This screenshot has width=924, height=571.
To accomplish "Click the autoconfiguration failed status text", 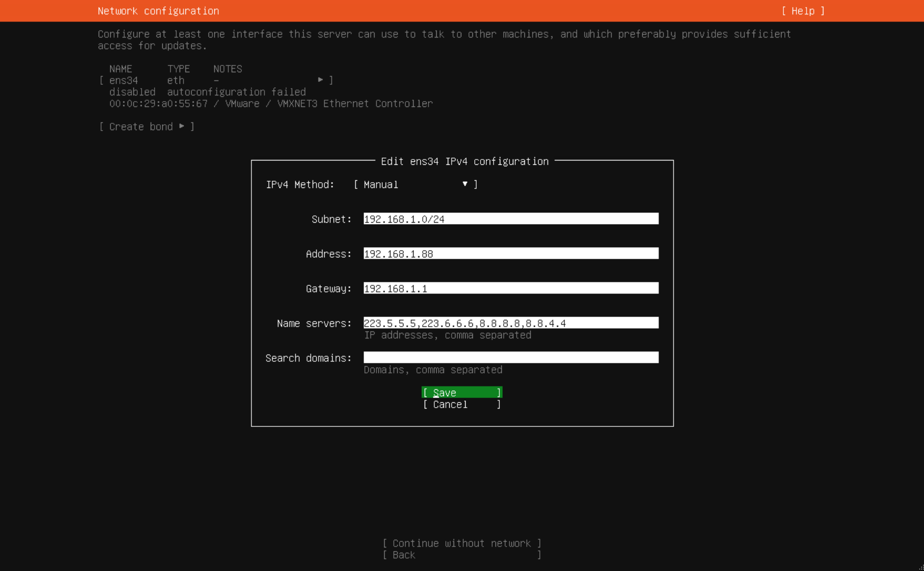I will [236, 92].
